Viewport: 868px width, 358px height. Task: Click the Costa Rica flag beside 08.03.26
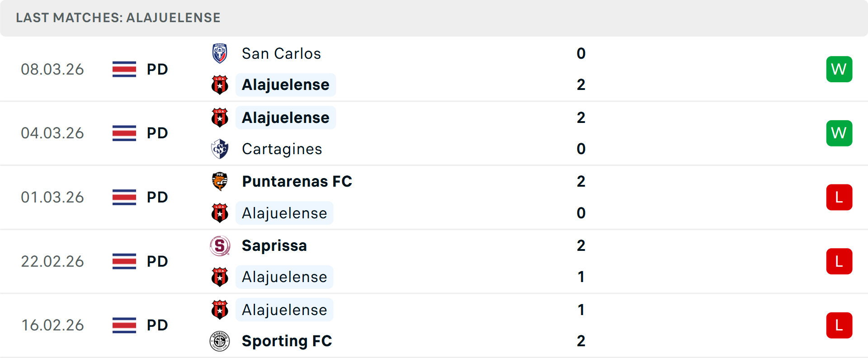pyautogui.click(x=124, y=69)
